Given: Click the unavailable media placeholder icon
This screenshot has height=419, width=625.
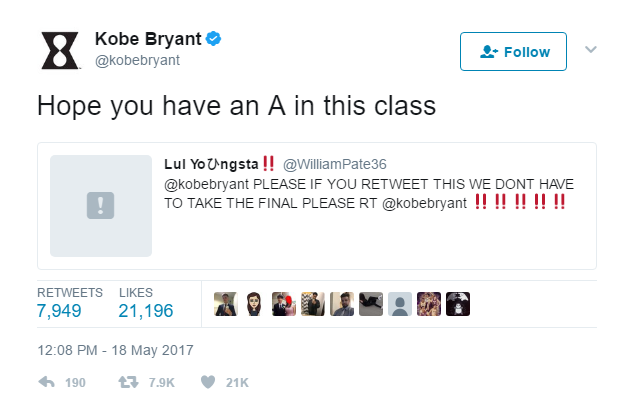Looking at the screenshot, I should point(100,205).
